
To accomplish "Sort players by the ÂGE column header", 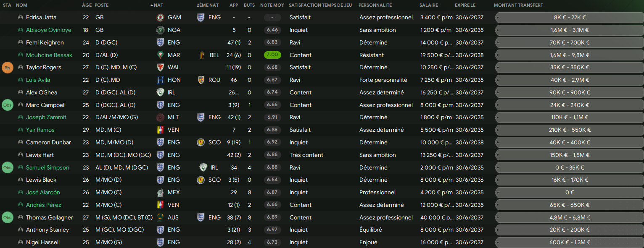I will point(87,5).
